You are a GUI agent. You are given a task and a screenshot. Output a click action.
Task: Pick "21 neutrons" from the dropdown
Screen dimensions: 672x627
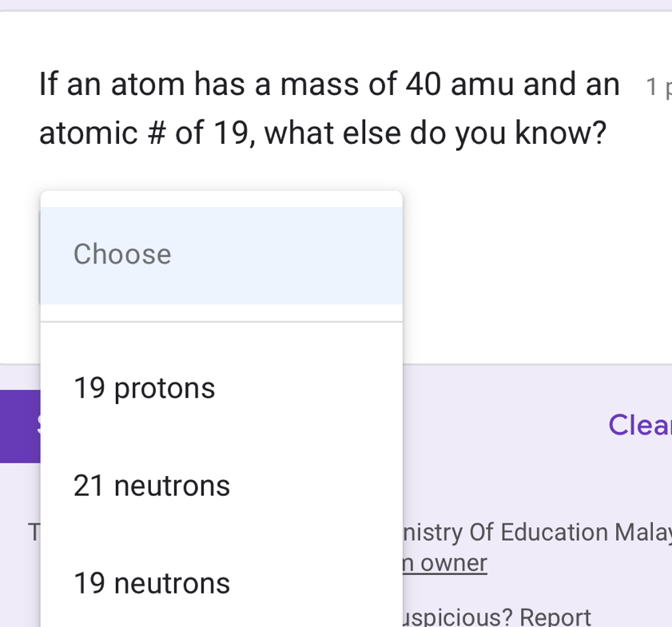[151, 486]
